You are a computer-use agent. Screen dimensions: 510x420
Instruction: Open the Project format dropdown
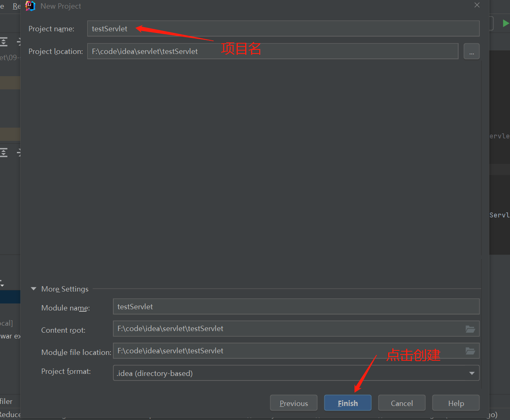[296, 373]
